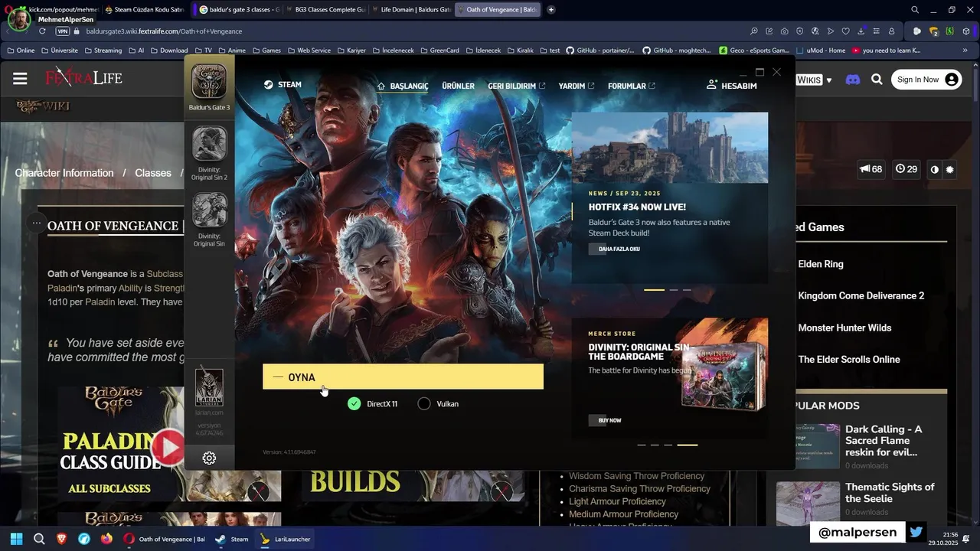The image size is (980, 551).
Task: Open The Elder Scrolls Online link
Action: click(849, 359)
